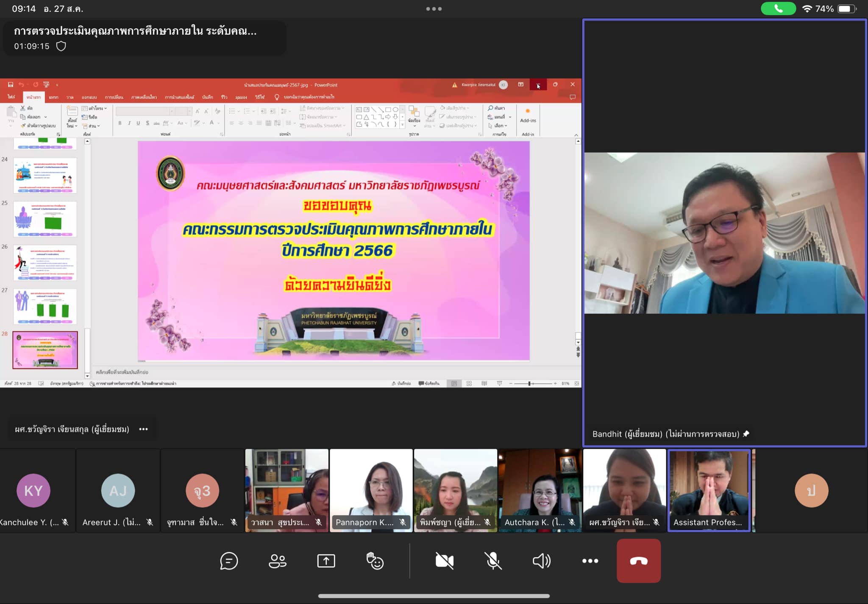Open the participants list icon
The image size is (868, 604).
[x=278, y=561]
